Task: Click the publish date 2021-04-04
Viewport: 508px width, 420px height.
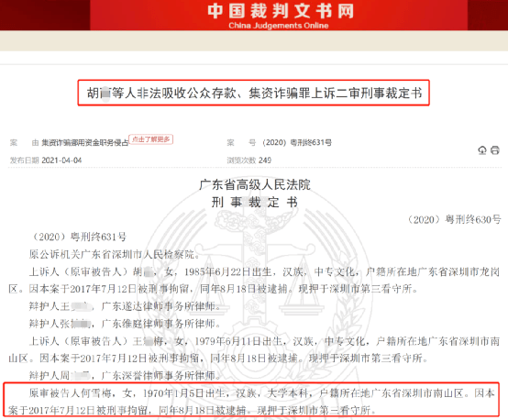Action: (61, 160)
